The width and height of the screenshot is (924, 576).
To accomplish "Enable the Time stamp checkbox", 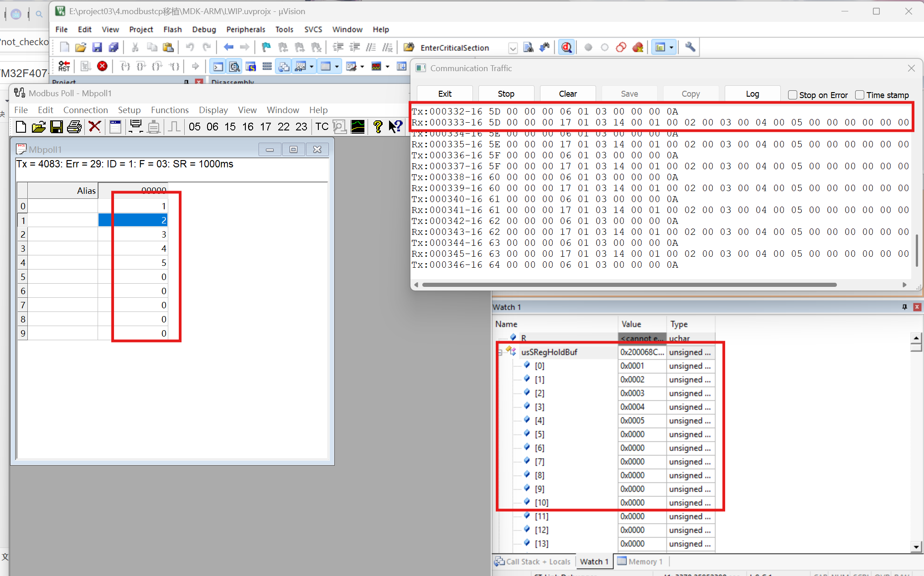I will [860, 95].
